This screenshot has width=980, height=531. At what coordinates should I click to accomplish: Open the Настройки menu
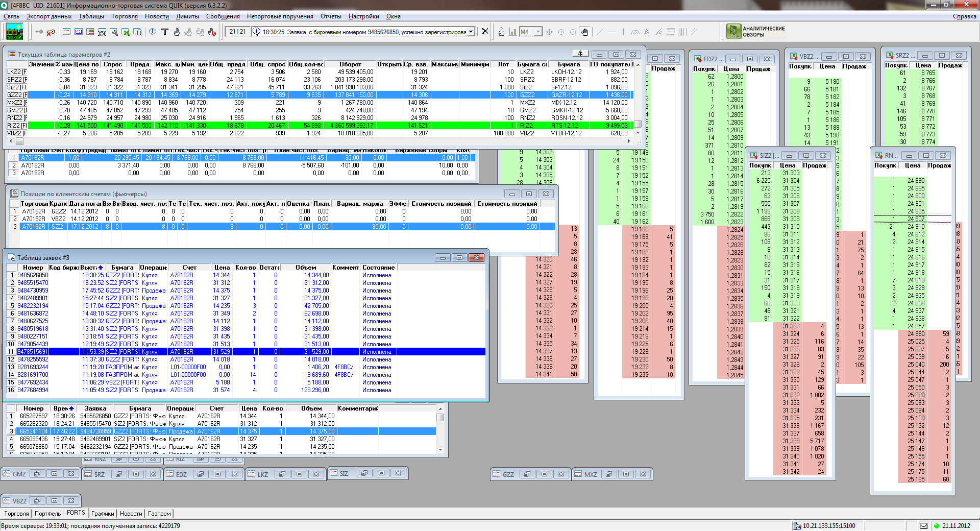[364, 16]
